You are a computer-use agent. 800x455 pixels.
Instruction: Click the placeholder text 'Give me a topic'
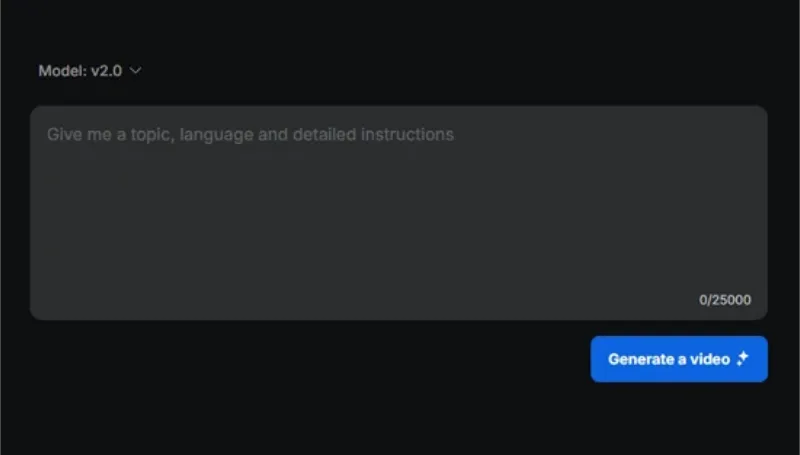coord(111,135)
